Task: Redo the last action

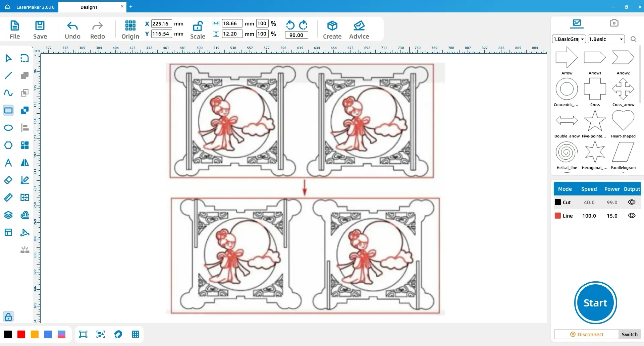Action: tap(98, 30)
